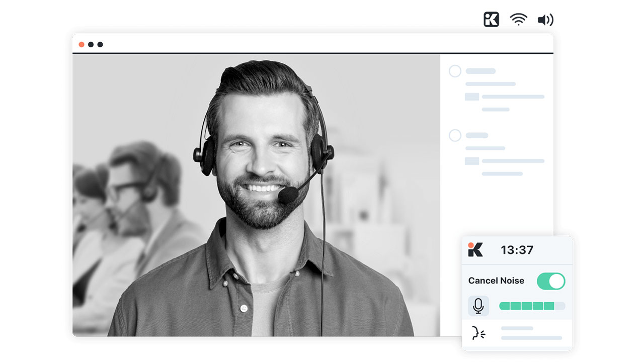Click the Cancel Noise label

point(496,281)
